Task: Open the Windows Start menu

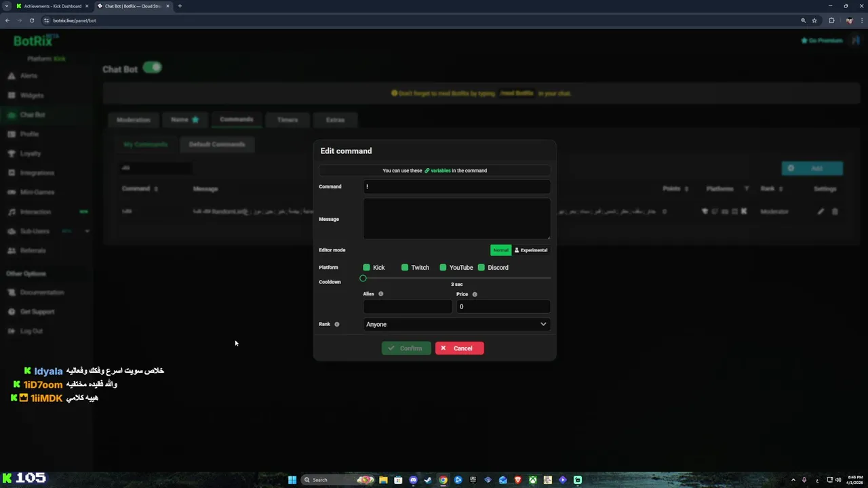Action: pos(292,480)
